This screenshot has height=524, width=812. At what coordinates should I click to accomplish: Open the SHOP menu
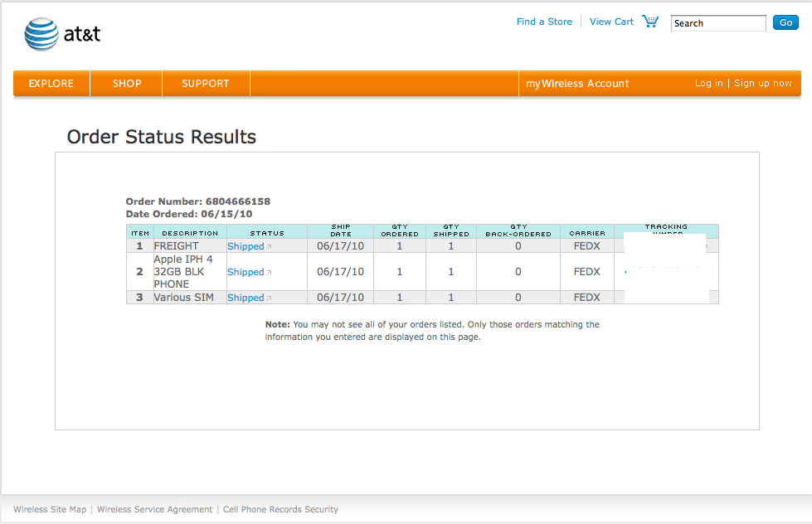tap(127, 84)
